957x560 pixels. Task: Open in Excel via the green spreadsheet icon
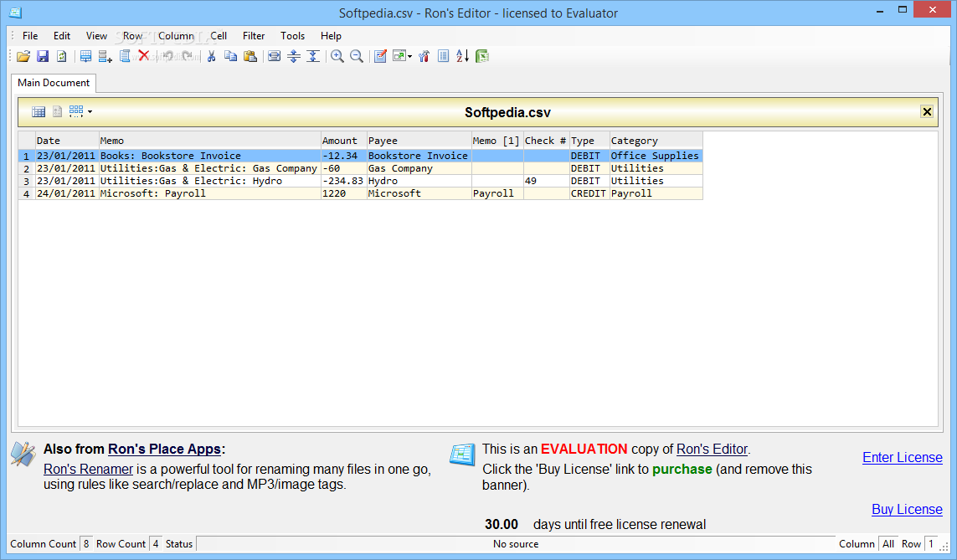click(482, 56)
